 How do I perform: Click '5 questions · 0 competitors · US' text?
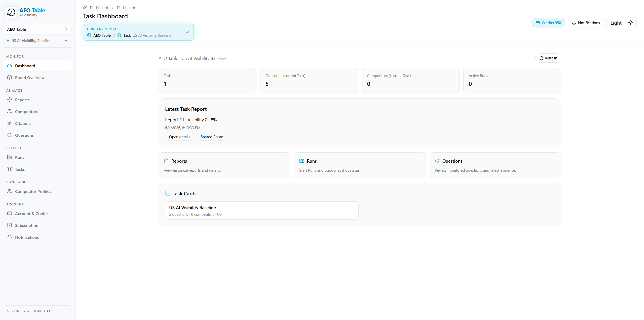pos(195,215)
